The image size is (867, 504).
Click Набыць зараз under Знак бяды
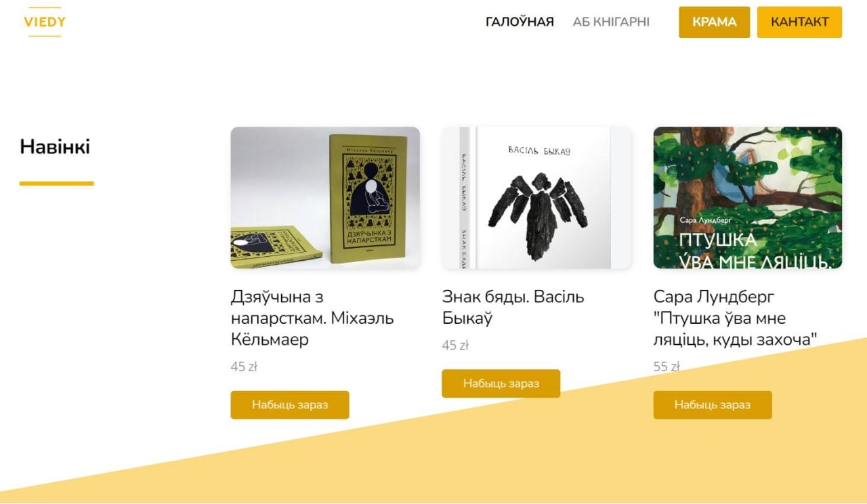[x=501, y=383]
